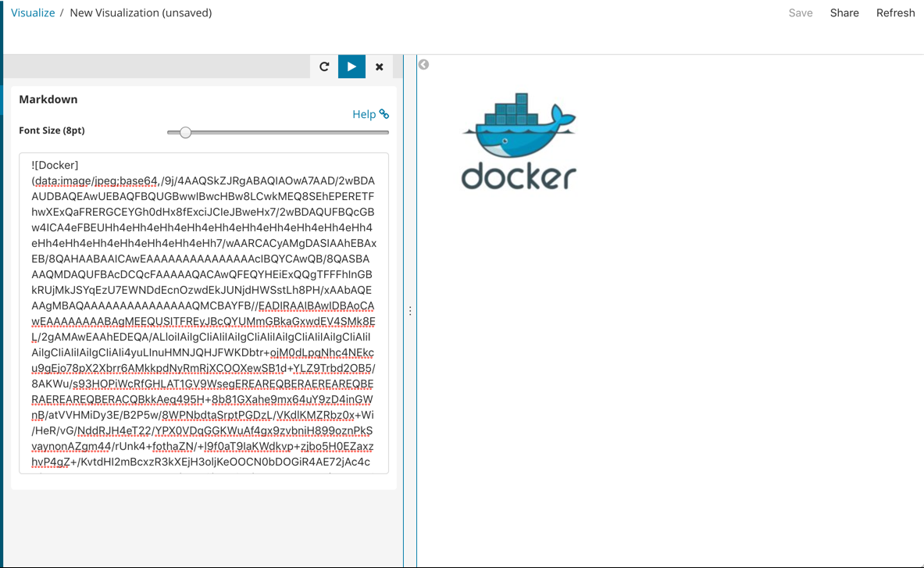The image size is (924, 568).
Task: Click the Docker logo image preview
Action: [x=519, y=141]
